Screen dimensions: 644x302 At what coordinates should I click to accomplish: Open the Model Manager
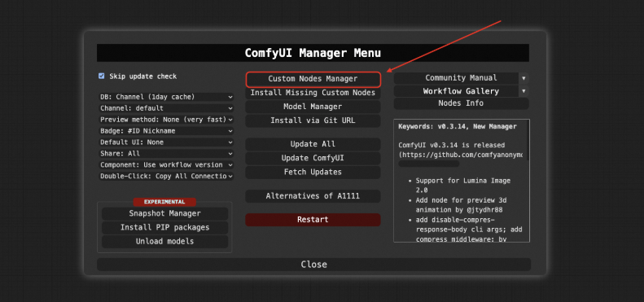[x=313, y=107]
